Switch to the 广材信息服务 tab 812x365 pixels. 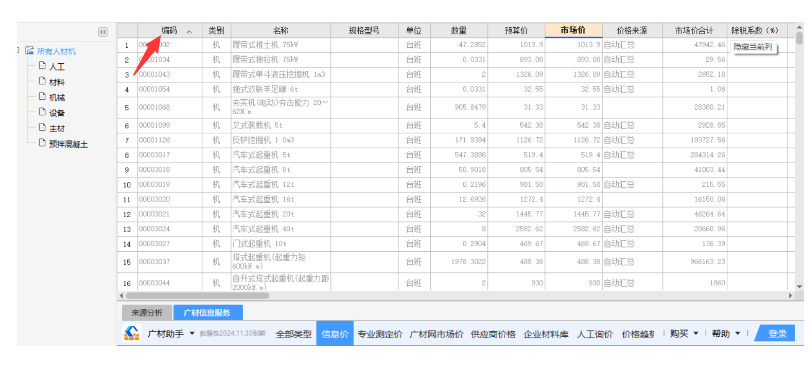tap(208, 313)
